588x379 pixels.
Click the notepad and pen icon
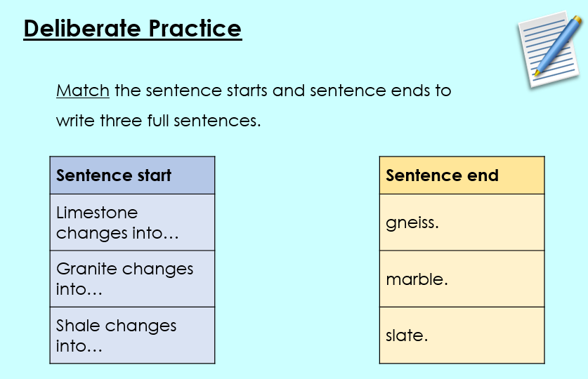tap(550, 48)
